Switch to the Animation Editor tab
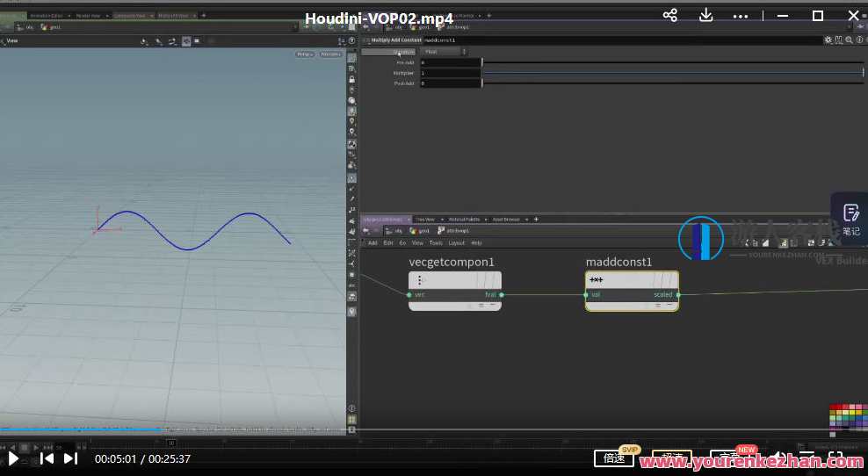 [x=47, y=16]
